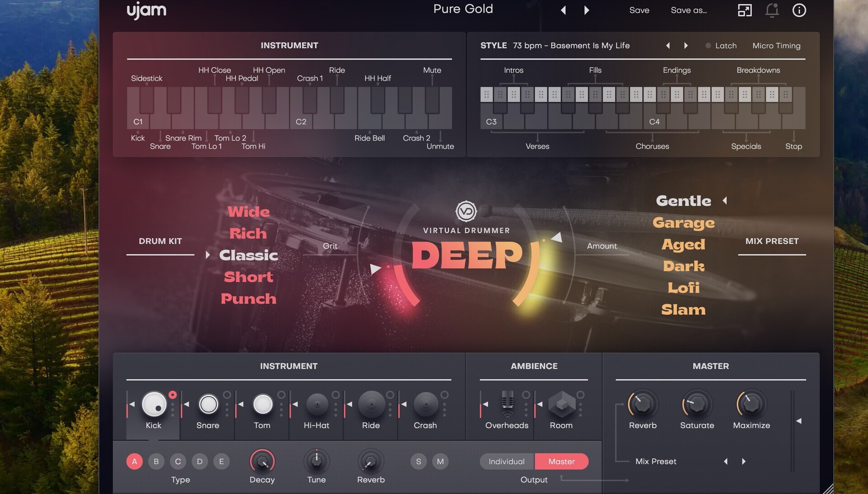Select the Snare instrument icon
The height and width of the screenshot is (494, 868).
click(x=208, y=404)
